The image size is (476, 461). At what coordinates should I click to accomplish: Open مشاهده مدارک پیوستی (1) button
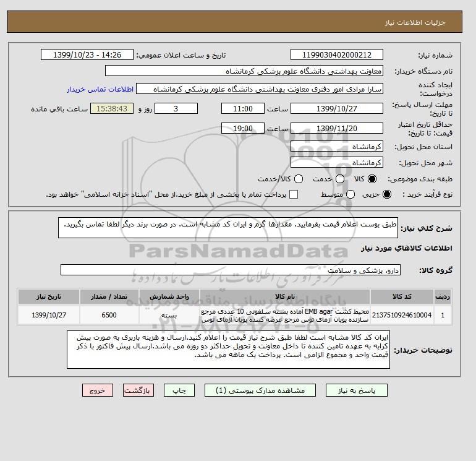[260, 390]
